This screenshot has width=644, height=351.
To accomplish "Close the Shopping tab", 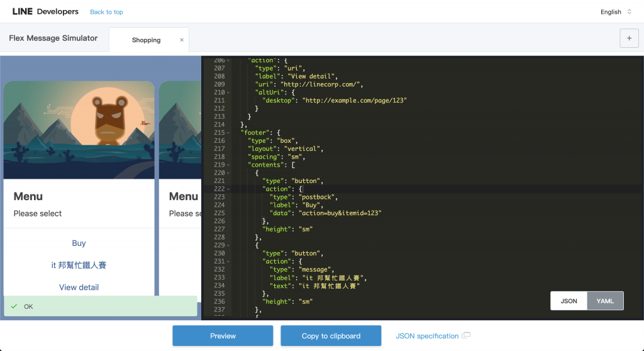I will [182, 40].
